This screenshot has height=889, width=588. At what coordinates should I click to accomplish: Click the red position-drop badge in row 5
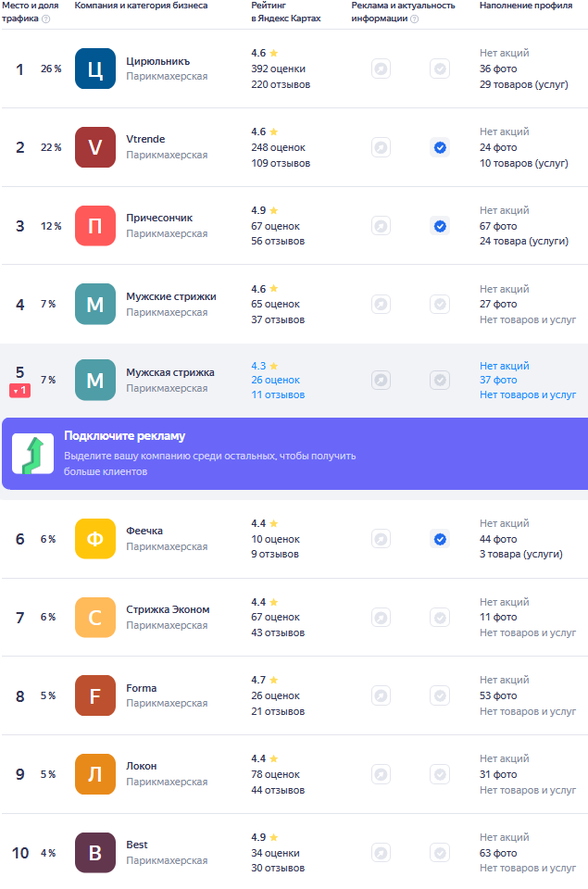(19, 391)
